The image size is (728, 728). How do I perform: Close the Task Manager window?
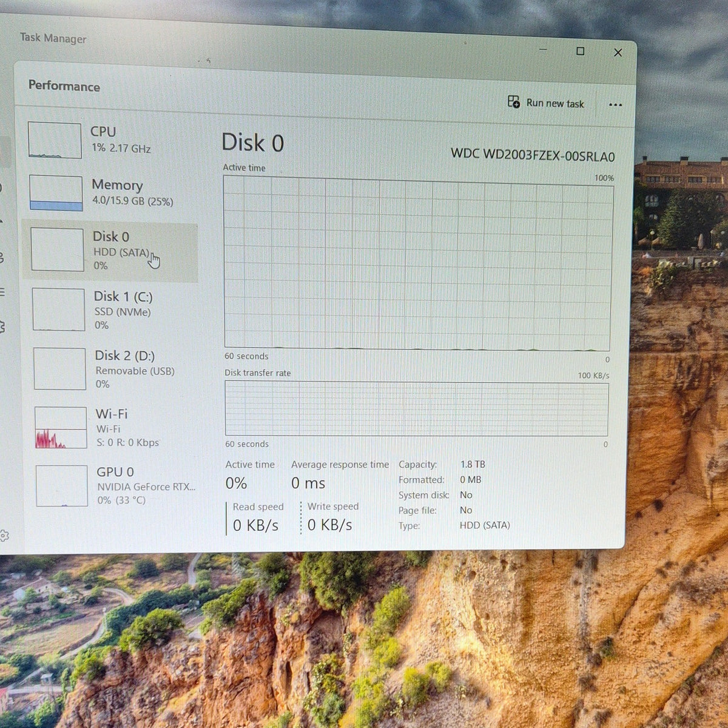tap(618, 53)
